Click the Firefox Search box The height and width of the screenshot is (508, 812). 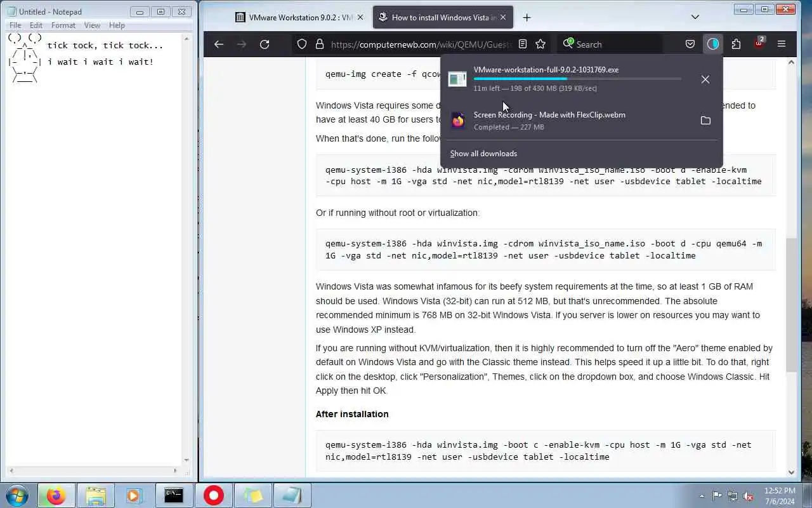point(610,44)
